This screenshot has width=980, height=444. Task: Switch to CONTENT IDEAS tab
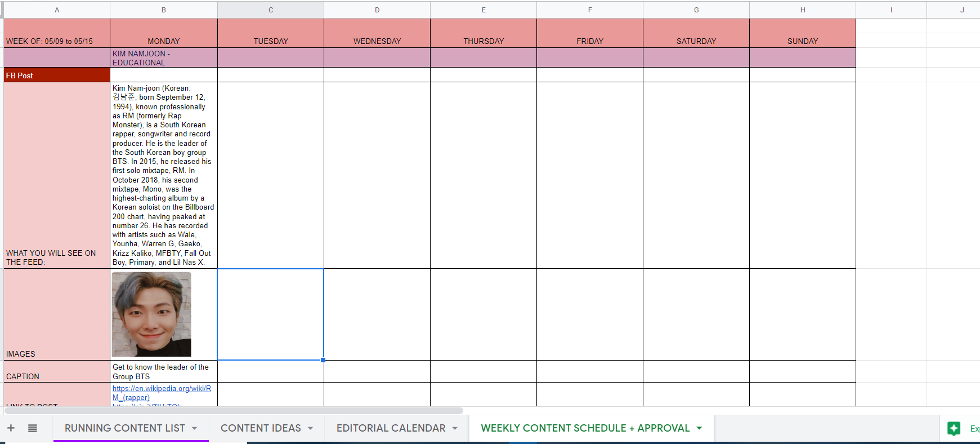pos(261,428)
